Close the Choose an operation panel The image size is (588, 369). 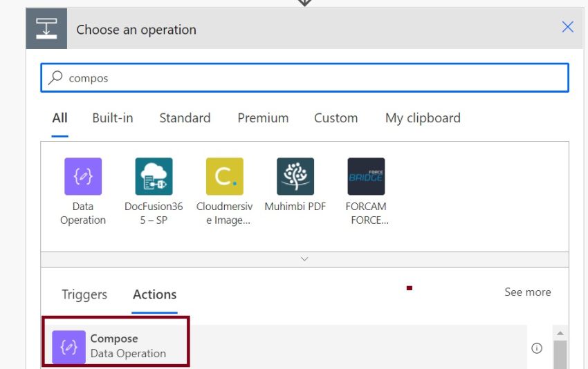(x=567, y=27)
